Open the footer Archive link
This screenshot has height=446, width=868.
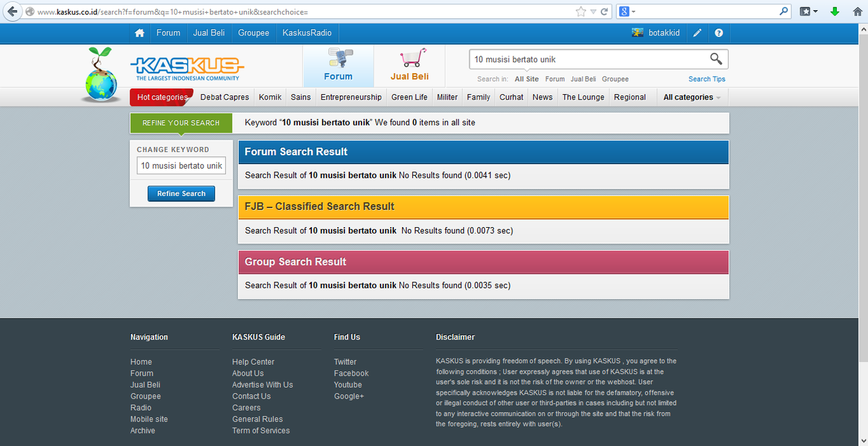142,430
